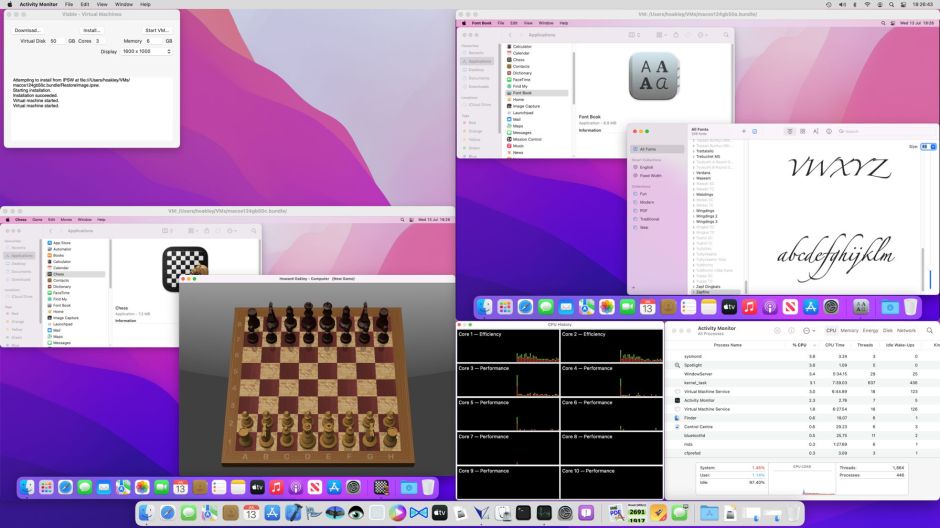This screenshot has height=528, width=940.
Task: Click the Music icon in the Chess VM dock
Action: 276,487
